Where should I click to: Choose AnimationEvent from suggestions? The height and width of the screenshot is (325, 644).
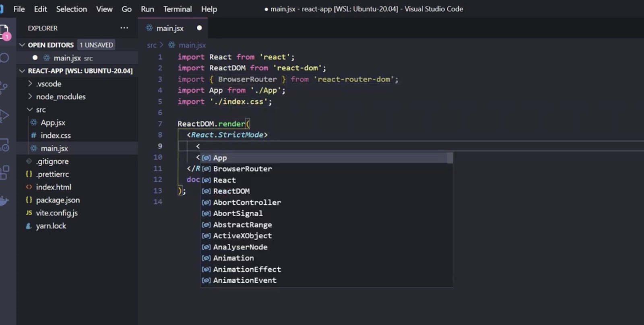[326, 280]
